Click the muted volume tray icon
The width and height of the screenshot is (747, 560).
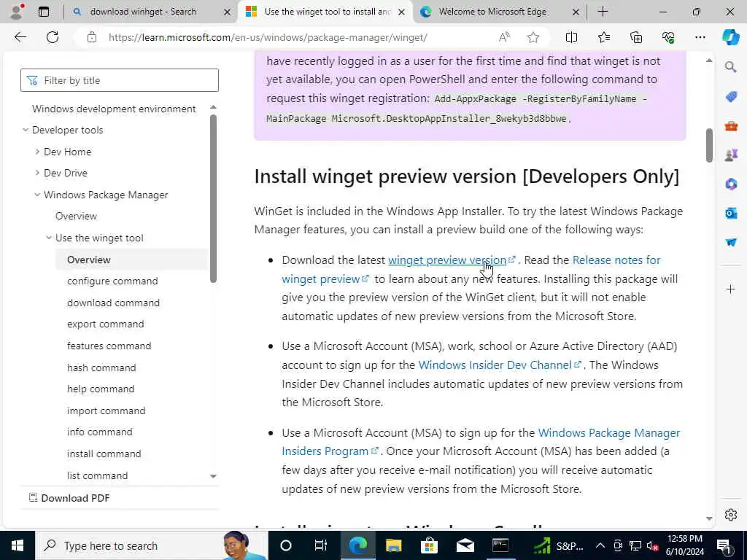pyautogui.click(x=653, y=545)
